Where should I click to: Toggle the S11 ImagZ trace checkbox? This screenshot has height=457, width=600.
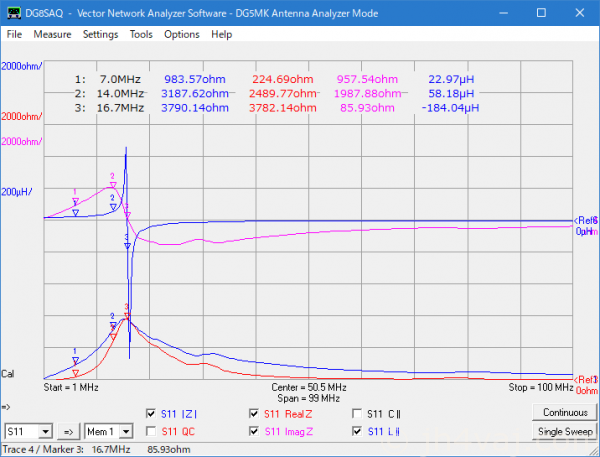[253, 431]
